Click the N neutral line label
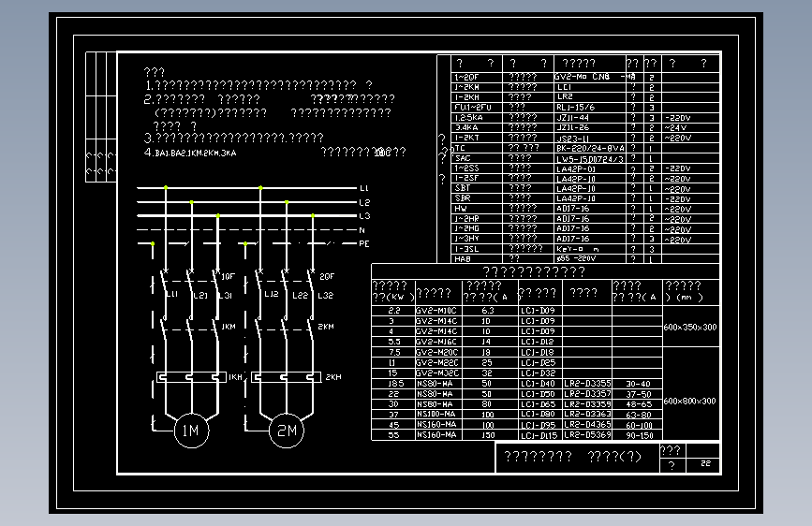The image size is (812, 526). (x=362, y=230)
